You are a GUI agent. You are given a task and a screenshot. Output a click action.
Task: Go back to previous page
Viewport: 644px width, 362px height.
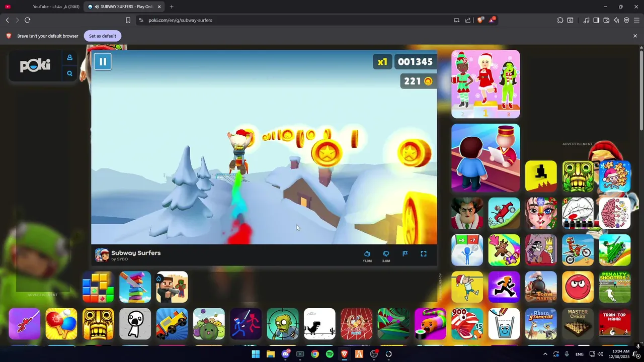7,20
